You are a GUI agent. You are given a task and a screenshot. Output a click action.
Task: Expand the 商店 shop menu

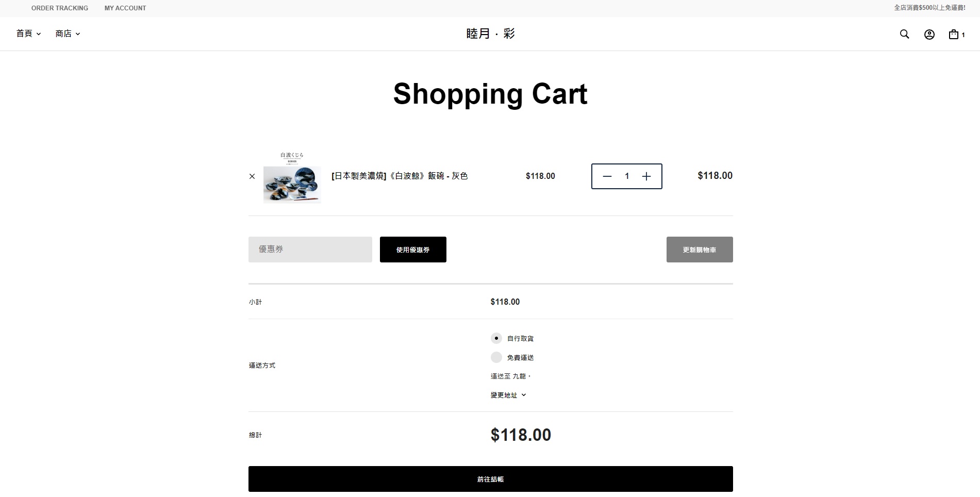point(68,34)
